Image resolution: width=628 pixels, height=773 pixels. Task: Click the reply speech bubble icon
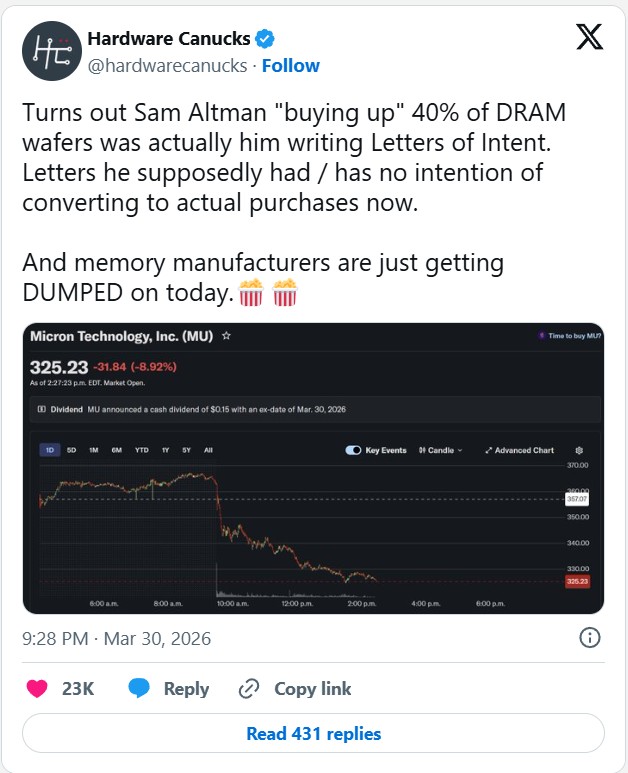[x=139, y=688]
